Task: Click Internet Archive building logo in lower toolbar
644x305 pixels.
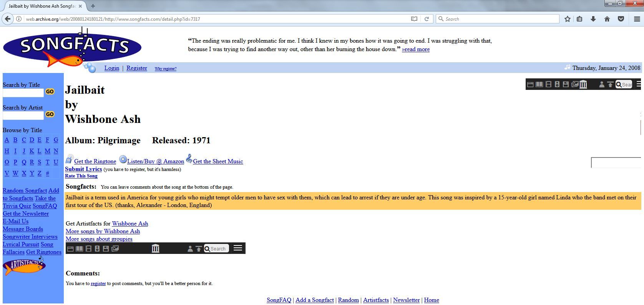Action: 156,249
